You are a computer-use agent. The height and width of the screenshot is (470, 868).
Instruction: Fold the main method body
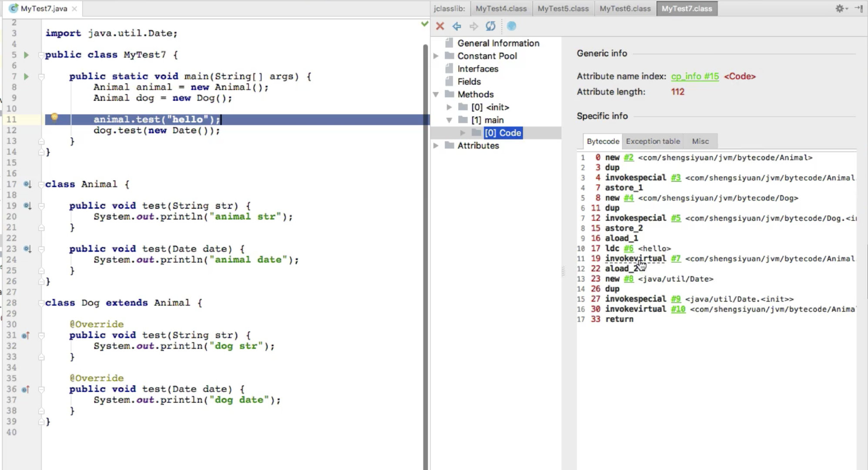[x=41, y=77]
